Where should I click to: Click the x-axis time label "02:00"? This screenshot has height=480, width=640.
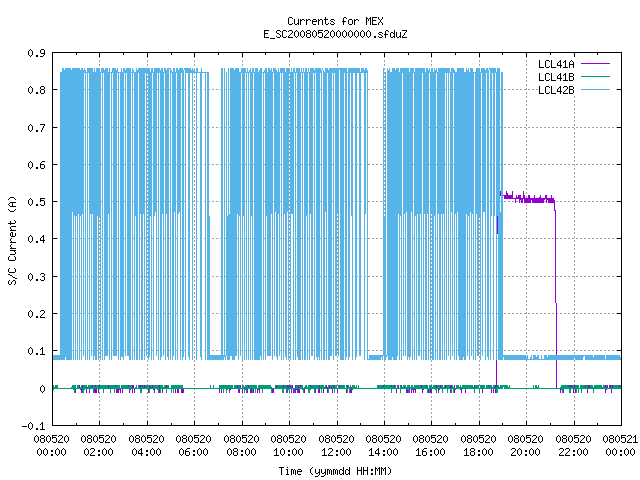[99, 452]
